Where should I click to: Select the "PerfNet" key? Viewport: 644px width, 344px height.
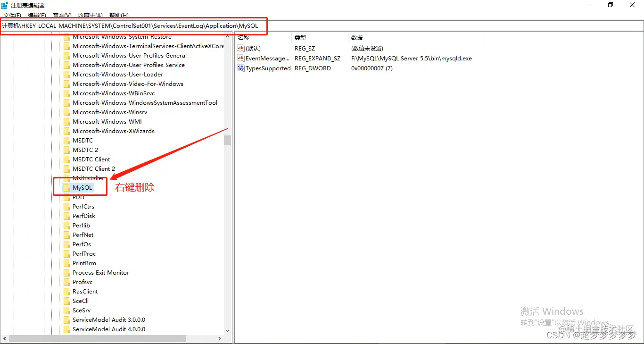click(x=83, y=235)
